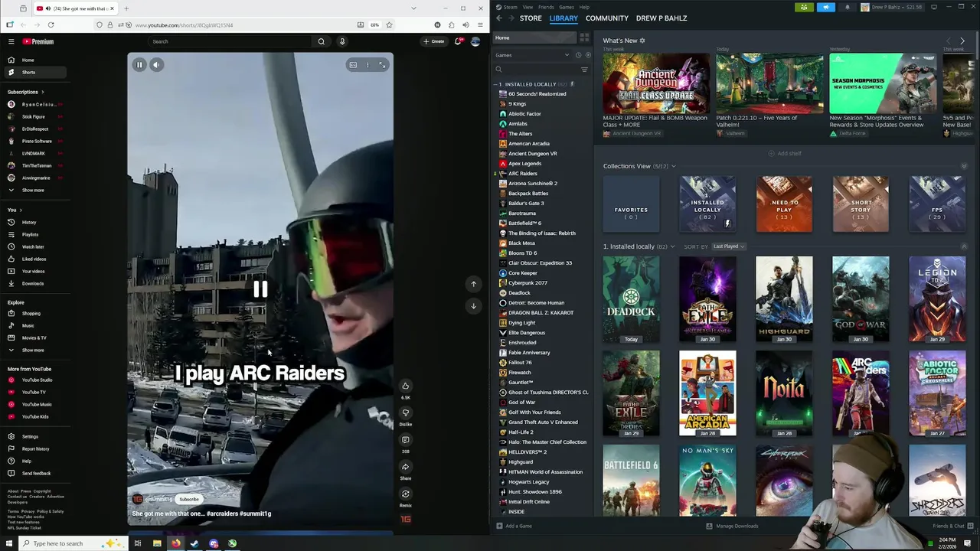
Task: Toggle the ready-to-play filter icon
Action: [x=588, y=55]
